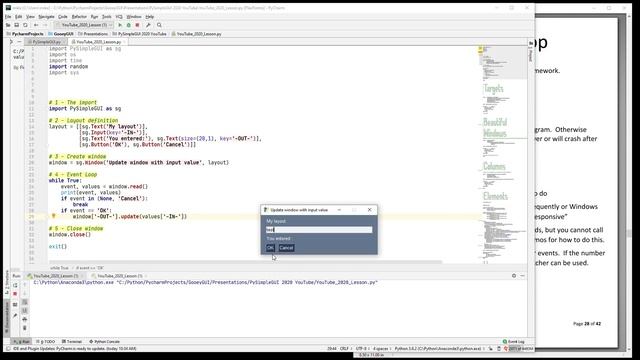Toggle scroll-to-end icon in Run panel
The image size is (640, 360).
[x=24, y=311]
